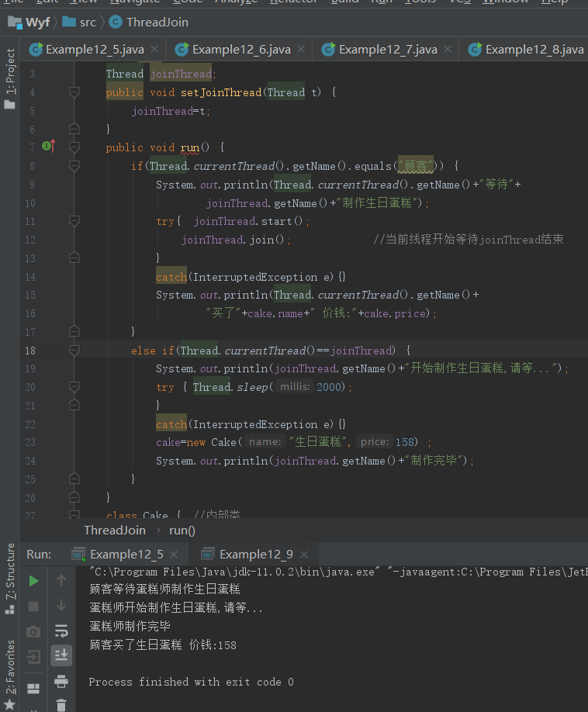Click the implements-method gutter icon on line 7
This screenshot has height=712, width=588.
tap(49, 146)
